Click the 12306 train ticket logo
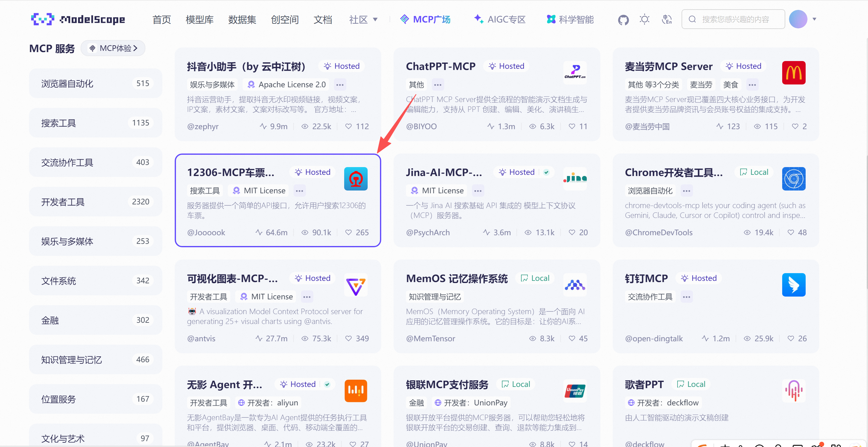 coord(356,179)
